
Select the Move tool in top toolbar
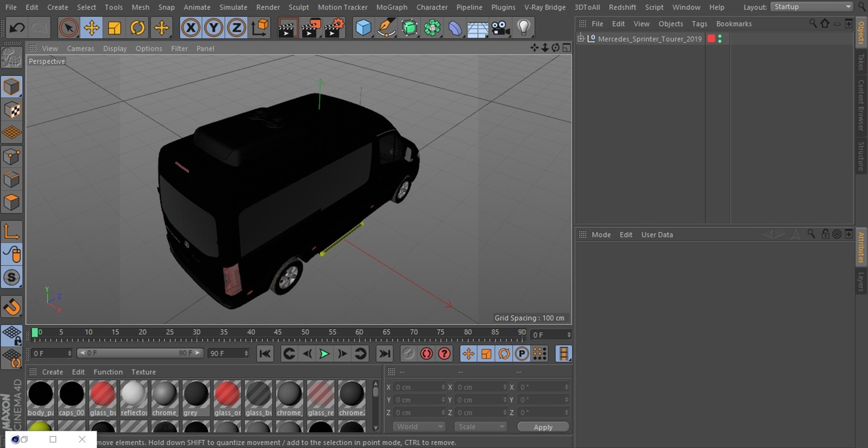pos(92,28)
